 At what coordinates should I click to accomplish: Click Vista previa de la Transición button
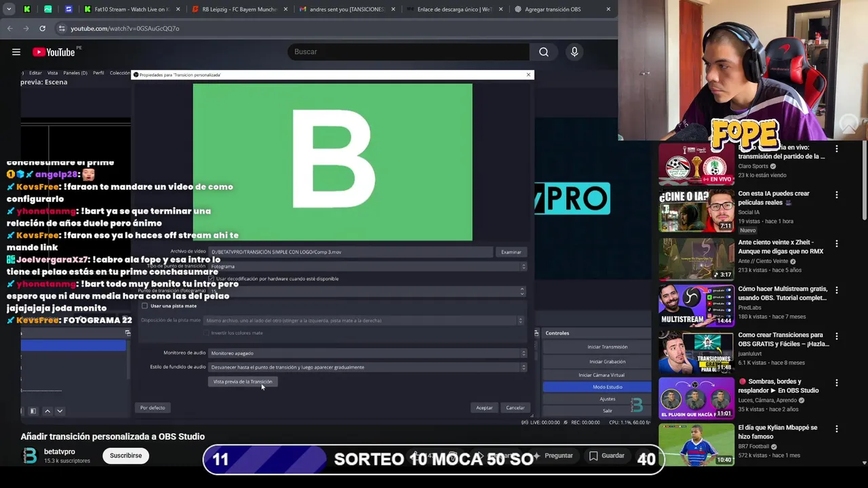(x=243, y=382)
